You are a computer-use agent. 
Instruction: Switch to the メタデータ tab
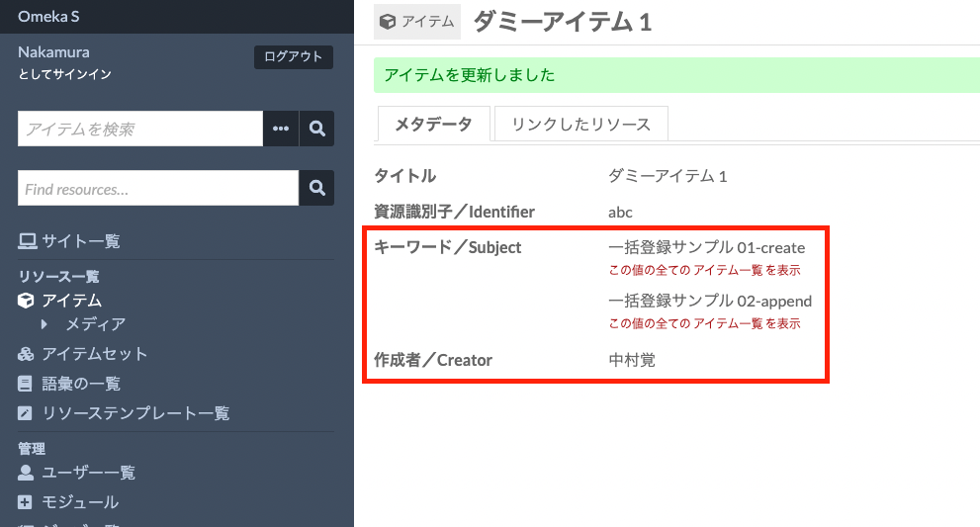pos(433,124)
